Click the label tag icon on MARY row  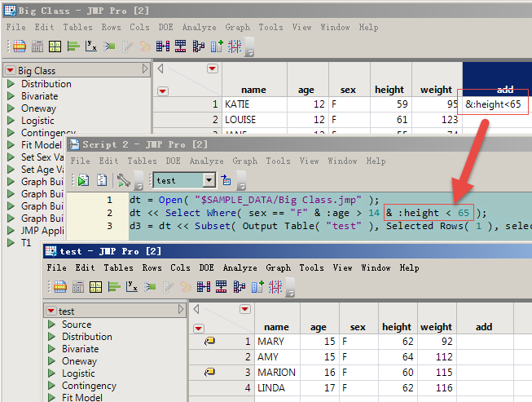coord(209,342)
